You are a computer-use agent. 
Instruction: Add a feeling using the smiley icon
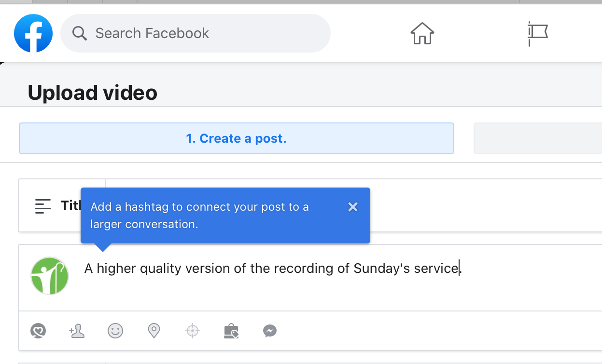point(115,331)
